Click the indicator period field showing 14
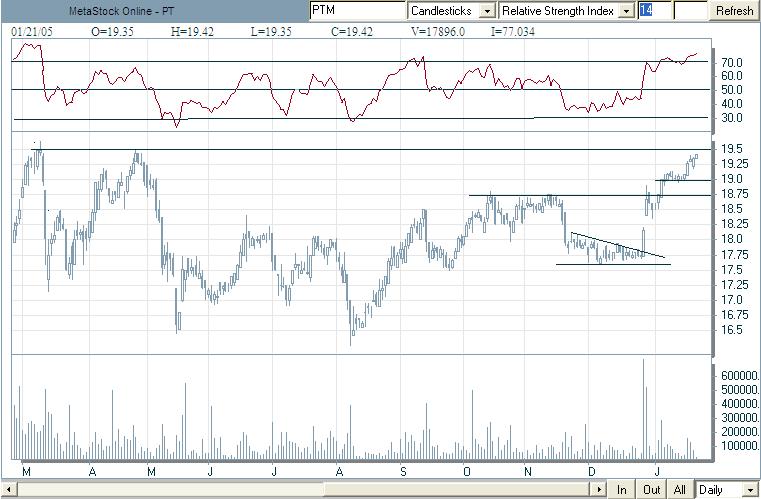The image size is (761, 499). click(x=655, y=11)
